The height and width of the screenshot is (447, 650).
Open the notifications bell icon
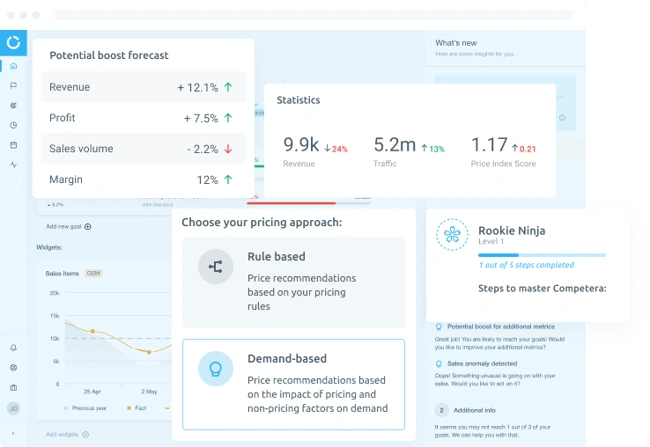[x=13, y=348]
